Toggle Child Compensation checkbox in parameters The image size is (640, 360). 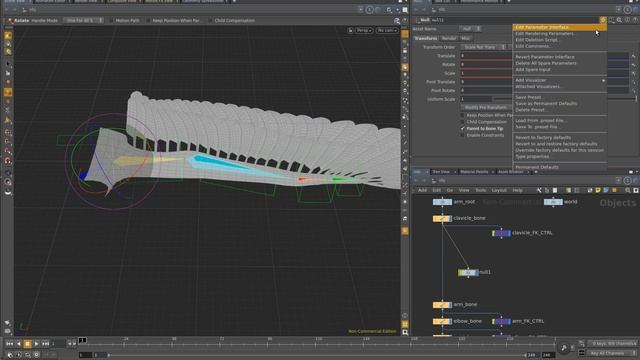tap(462, 122)
